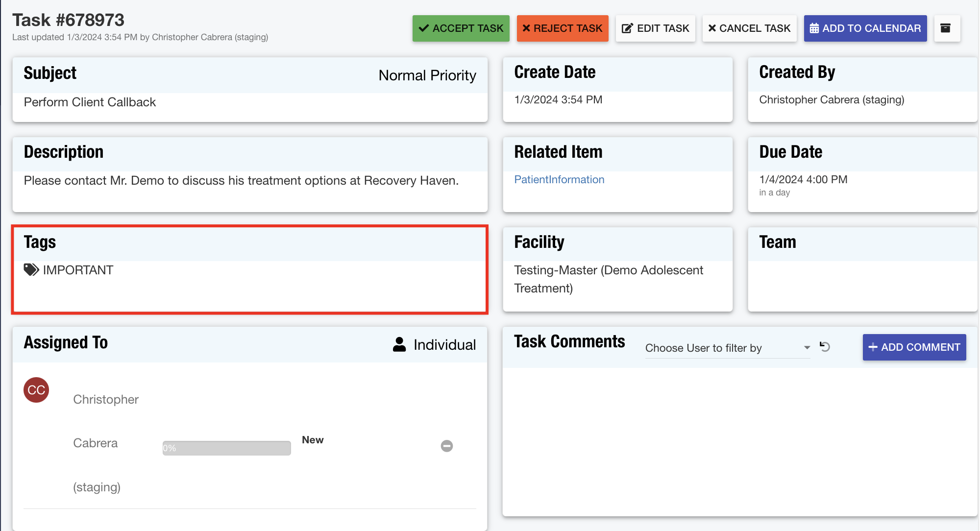Click the CC avatar circle
The image size is (980, 531).
pyautogui.click(x=36, y=390)
